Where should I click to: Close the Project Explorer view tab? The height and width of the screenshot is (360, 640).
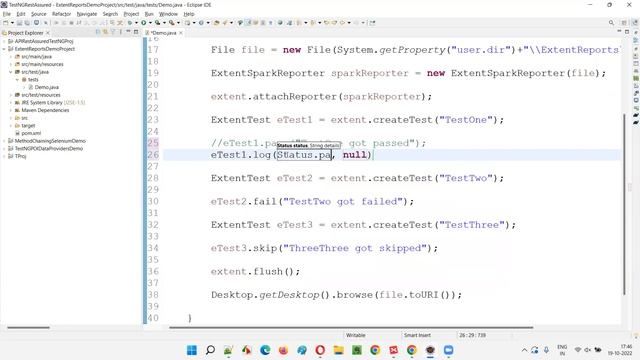[x=48, y=33]
